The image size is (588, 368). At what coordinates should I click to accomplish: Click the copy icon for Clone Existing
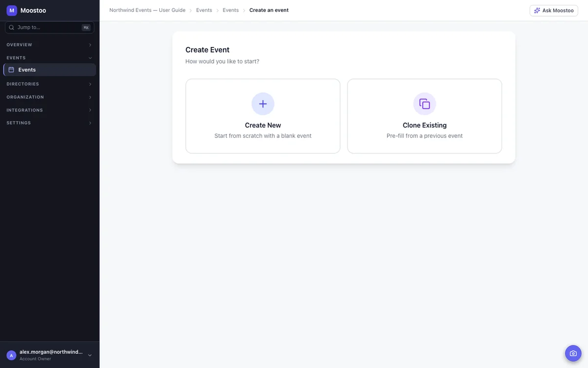pyautogui.click(x=425, y=104)
